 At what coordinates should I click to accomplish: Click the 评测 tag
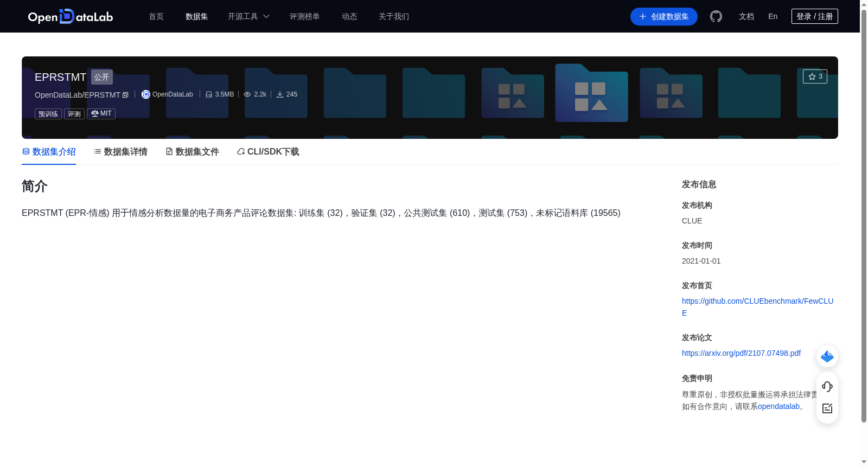click(74, 114)
